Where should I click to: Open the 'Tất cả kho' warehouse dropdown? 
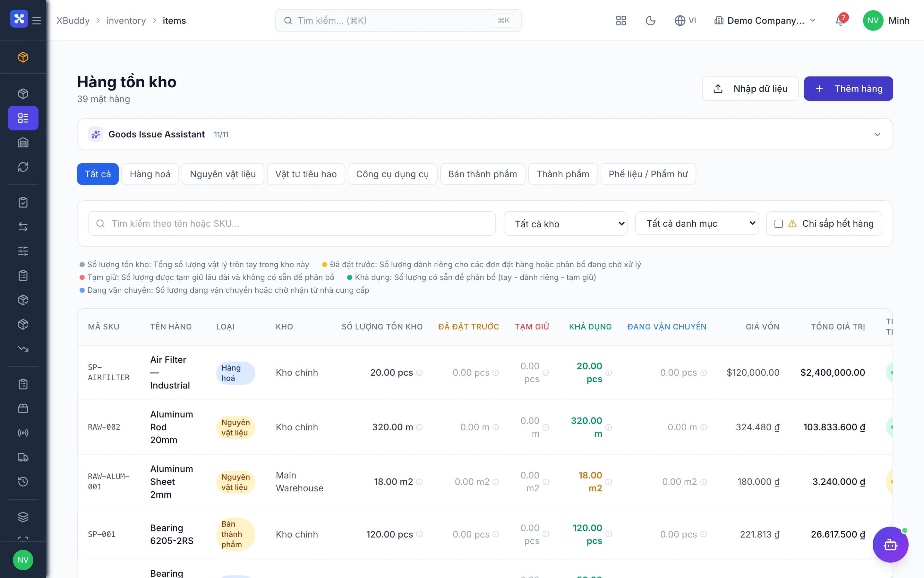pyautogui.click(x=565, y=223)
